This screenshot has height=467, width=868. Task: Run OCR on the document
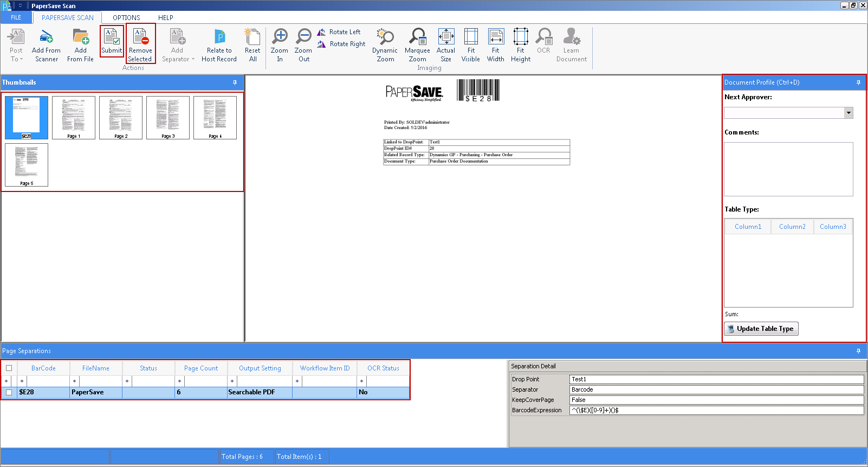(543, 41)
